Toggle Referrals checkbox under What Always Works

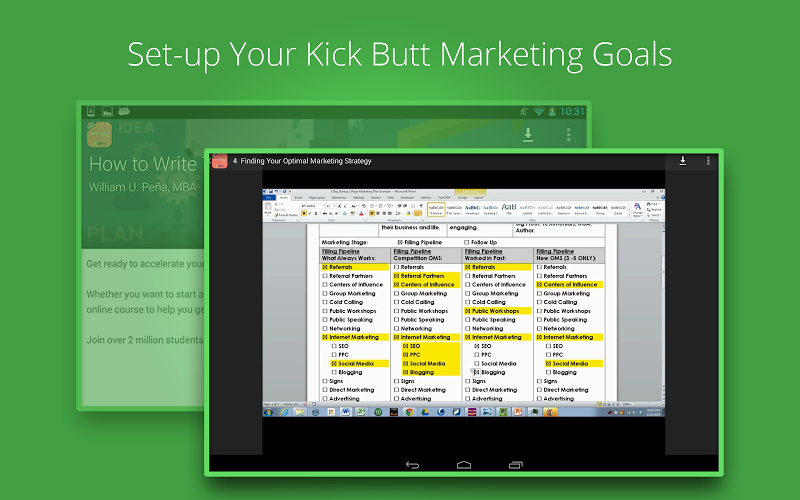coord(325,267)
